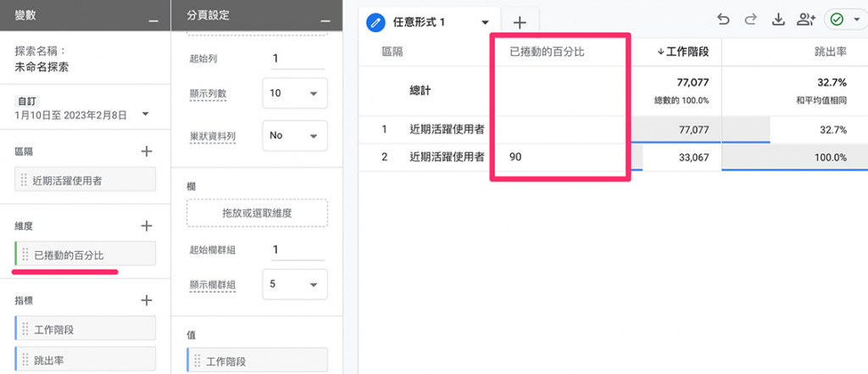The width and height of the screenshot is (868, 374).
Task: Click the 區隔 column header
Action: pos(392,52)
